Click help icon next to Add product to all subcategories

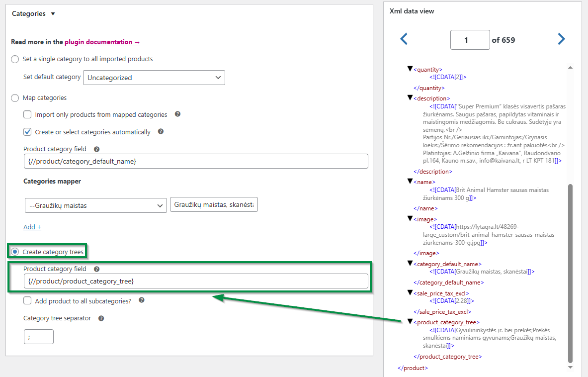142,300
